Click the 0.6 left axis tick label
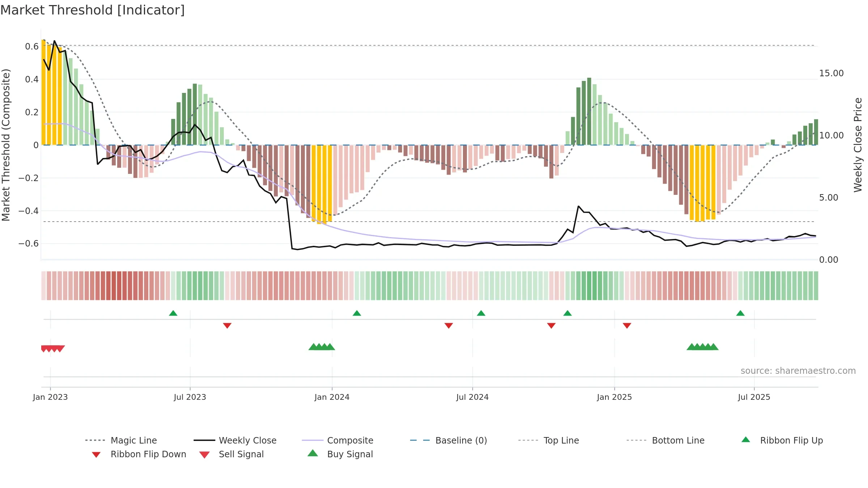The width and height of the screenshot is (868, 488). (32, 46)
